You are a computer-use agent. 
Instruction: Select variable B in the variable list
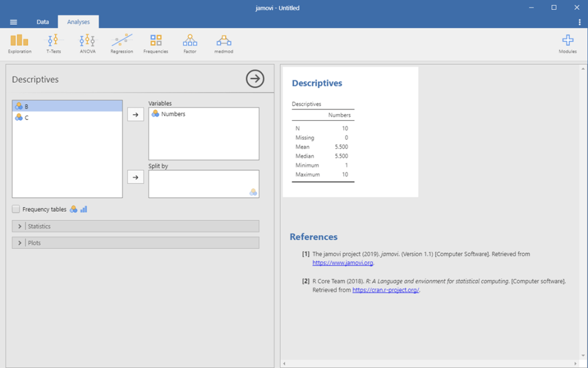coord(34,106)
